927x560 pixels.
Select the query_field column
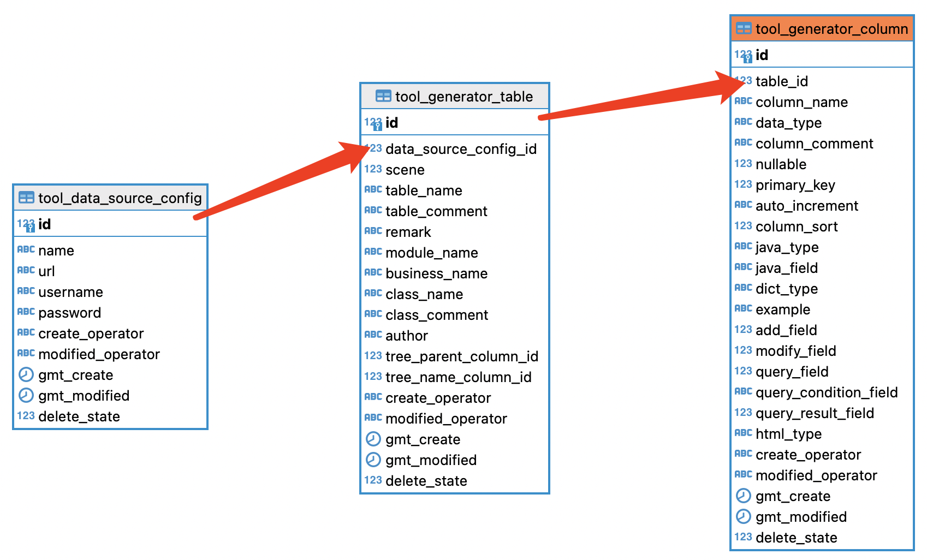tap(792, 372)
